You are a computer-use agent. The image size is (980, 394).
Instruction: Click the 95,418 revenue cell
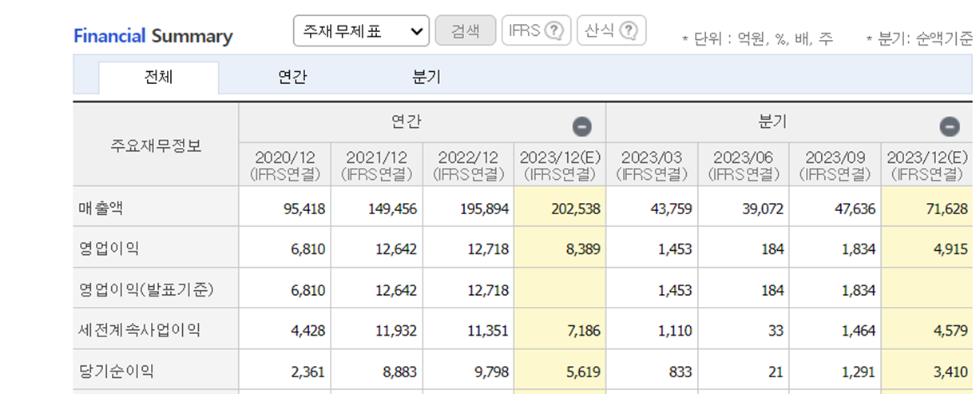(x=285, y=208)
